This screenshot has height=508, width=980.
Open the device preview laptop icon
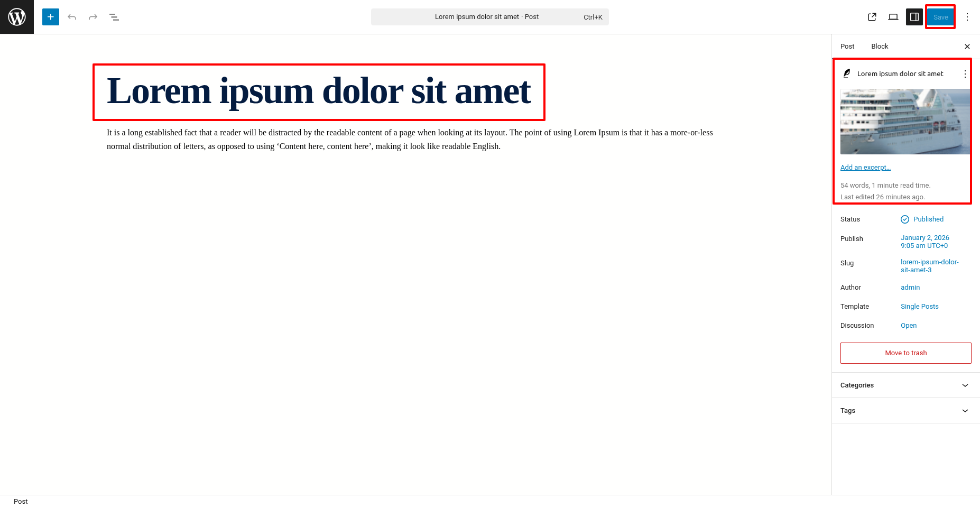click(x=893, y=17)
